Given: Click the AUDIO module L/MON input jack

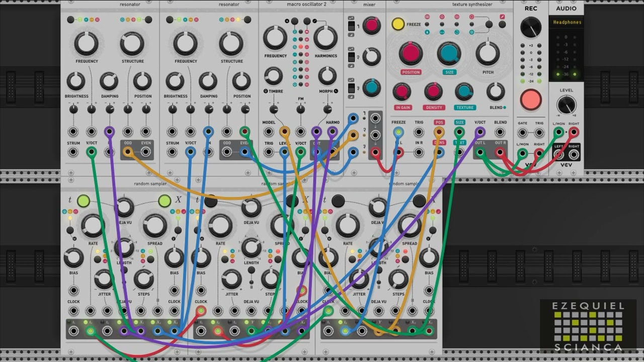Looking at the screenshot, I should [558, 132].
